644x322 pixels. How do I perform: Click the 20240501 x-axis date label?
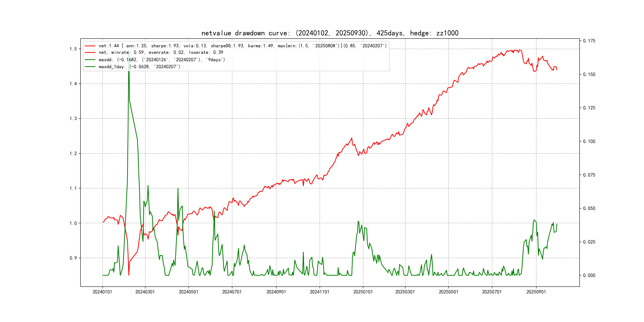pyautogui.click(x=188, y=292)
